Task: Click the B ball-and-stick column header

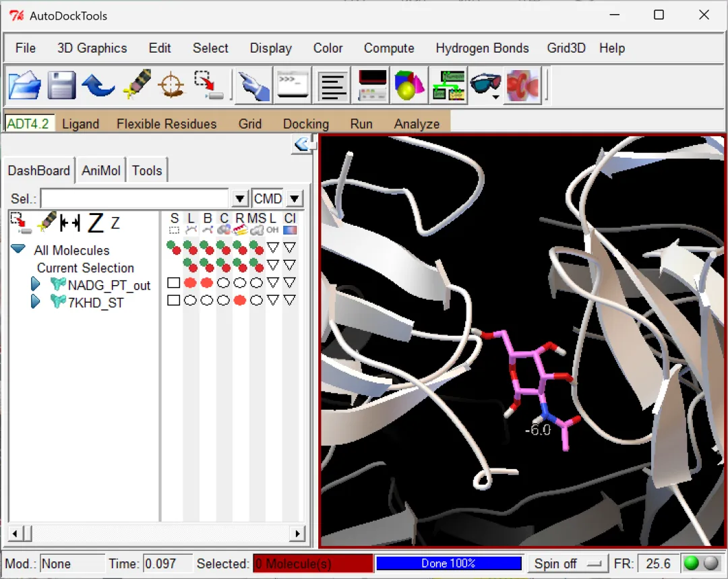Action: (x=208, y=223)
